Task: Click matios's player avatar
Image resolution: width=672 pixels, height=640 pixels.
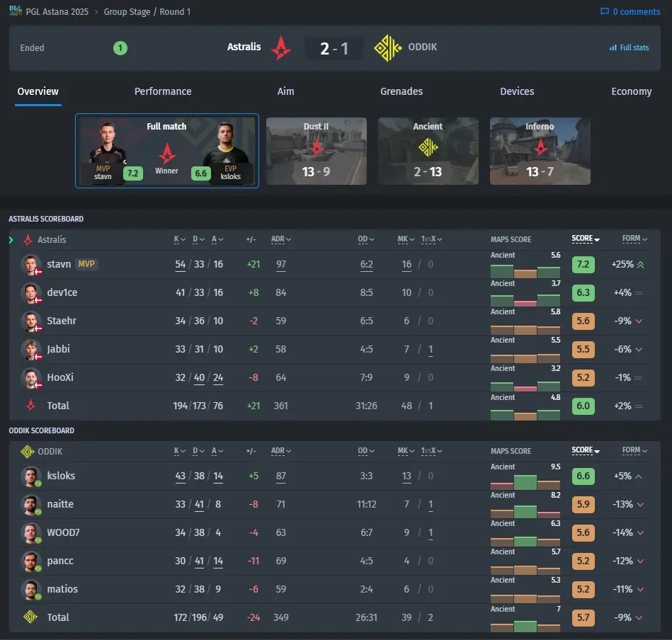Action: tap(31, 589)
